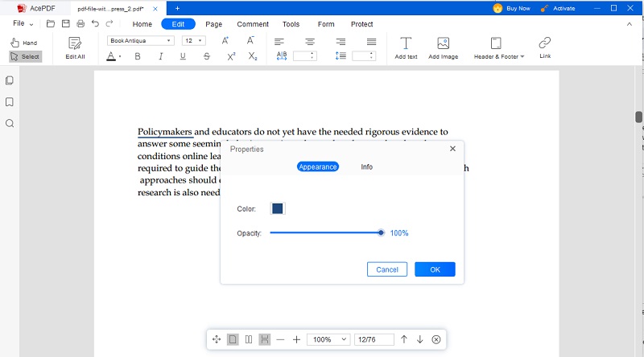Screen dimensions: 644x357
Task: Click pan/move icon in bottom bar
Action: pyautogui.click(x=217, y=339)
